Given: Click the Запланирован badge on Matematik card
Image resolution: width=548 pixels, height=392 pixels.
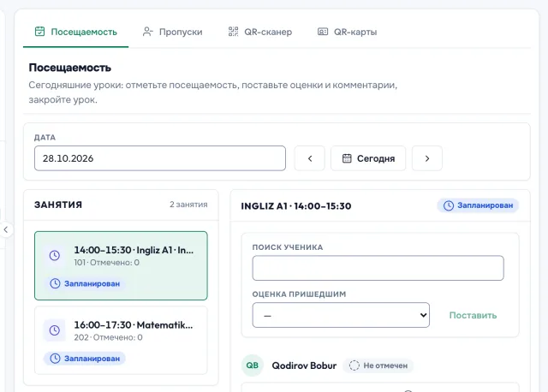Looking at the screenshot, I should (x=85, y=358).
